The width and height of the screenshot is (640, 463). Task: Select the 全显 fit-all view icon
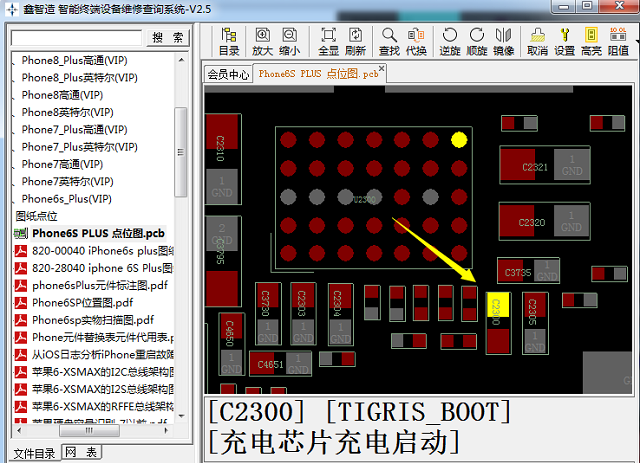[329, 41]
